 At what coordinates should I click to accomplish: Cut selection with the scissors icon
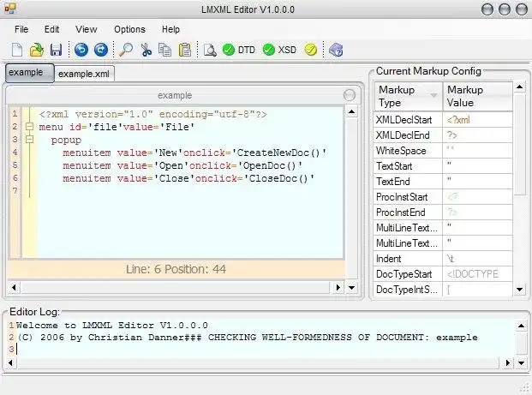coord(146,50)
